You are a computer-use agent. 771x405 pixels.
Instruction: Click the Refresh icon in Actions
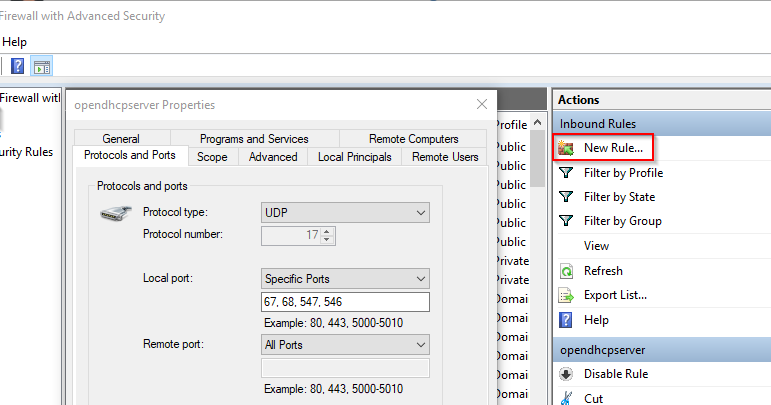pyautogui.click(x=566, y=271)
